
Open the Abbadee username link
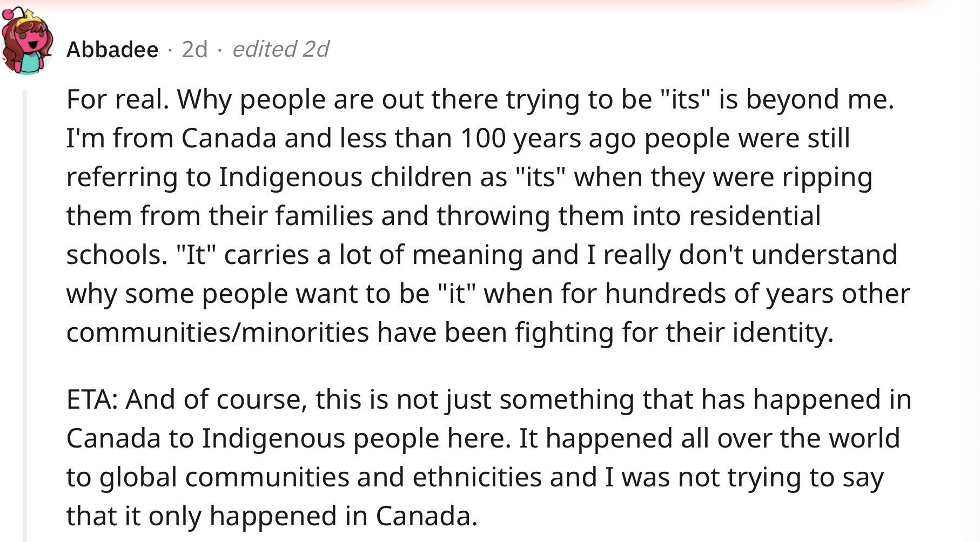pos(112,50)
